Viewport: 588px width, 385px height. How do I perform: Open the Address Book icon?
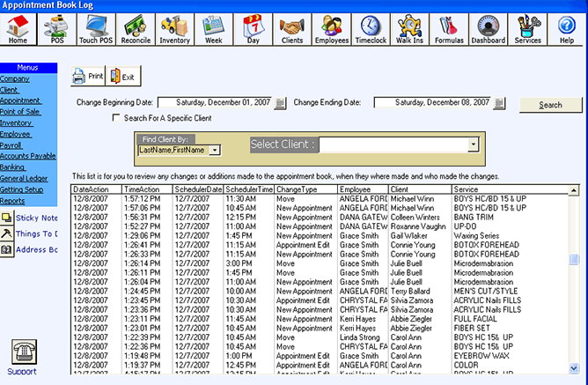(7, 249)
